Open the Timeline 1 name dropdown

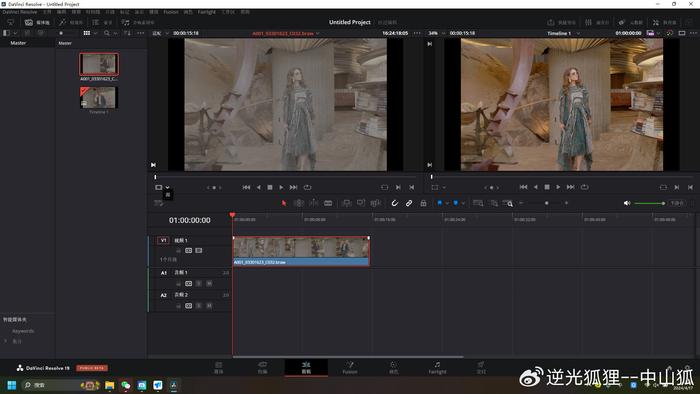(578, 33)
